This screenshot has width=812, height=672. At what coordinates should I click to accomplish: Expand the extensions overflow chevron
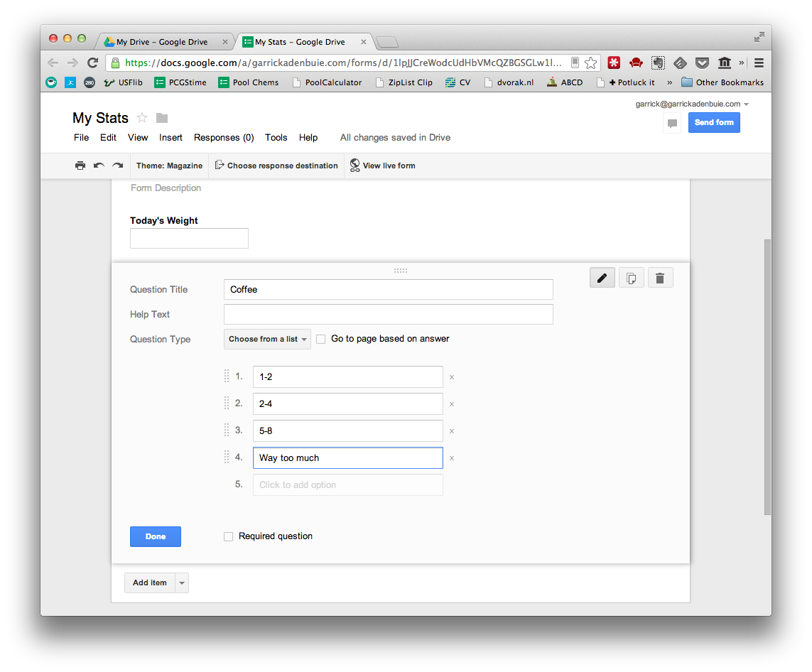click(x=741, y=63)
